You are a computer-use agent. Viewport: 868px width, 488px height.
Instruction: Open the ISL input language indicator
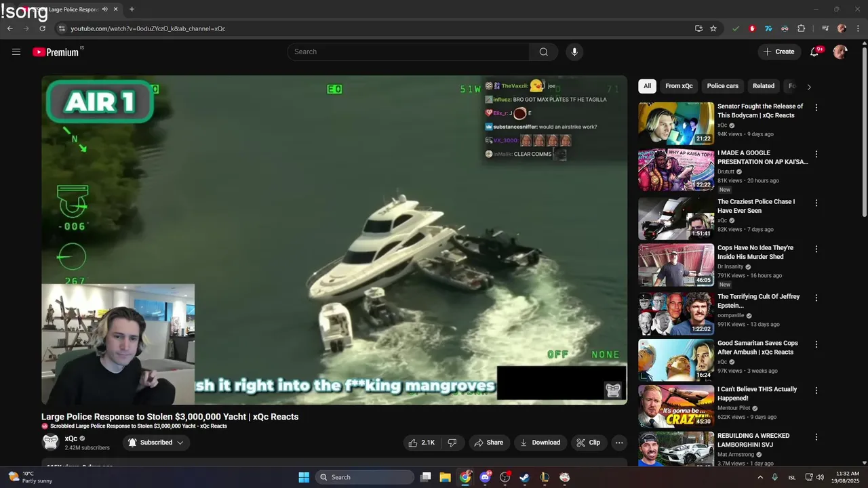pos(792,477)
